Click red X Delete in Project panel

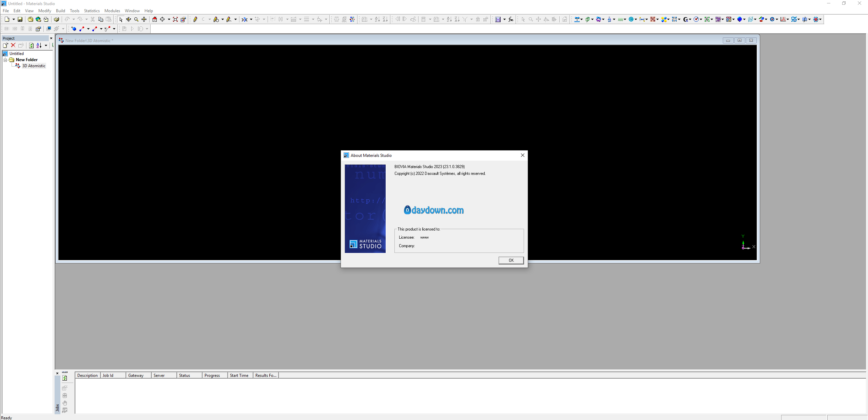point(13,45)
